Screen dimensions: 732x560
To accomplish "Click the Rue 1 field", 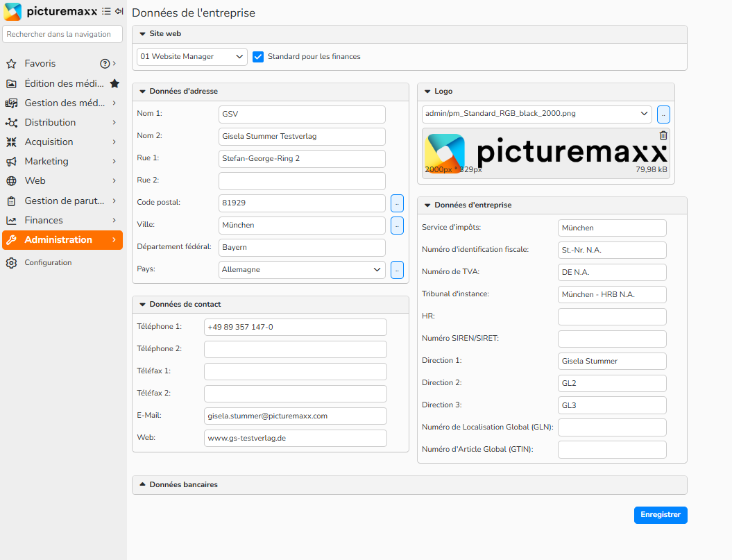I will pyautogui.click(x=302, y=159).
